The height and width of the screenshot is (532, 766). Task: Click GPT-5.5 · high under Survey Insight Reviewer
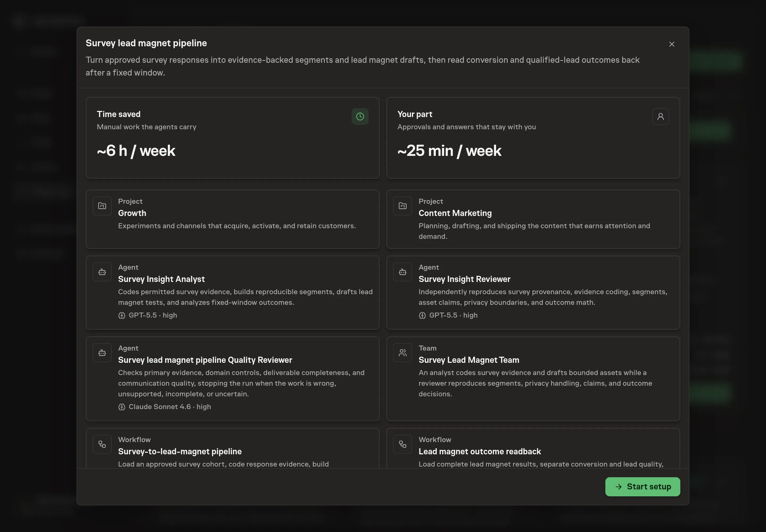(x=453, y=315)
